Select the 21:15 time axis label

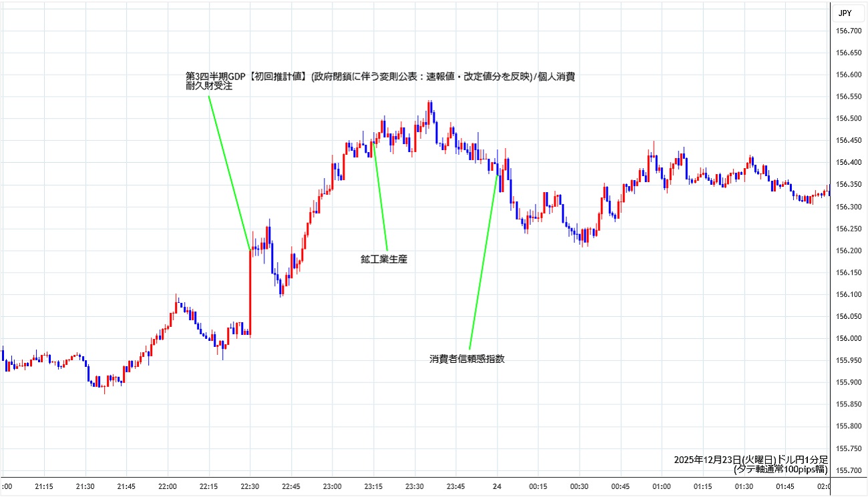coord(44,486)
